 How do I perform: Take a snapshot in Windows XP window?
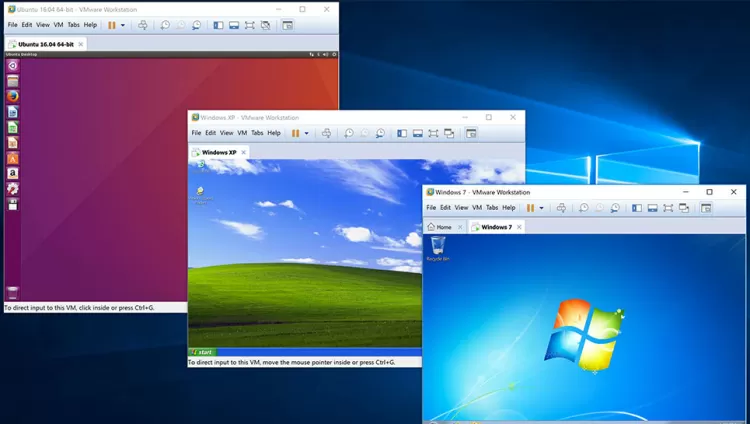(349, 134)
